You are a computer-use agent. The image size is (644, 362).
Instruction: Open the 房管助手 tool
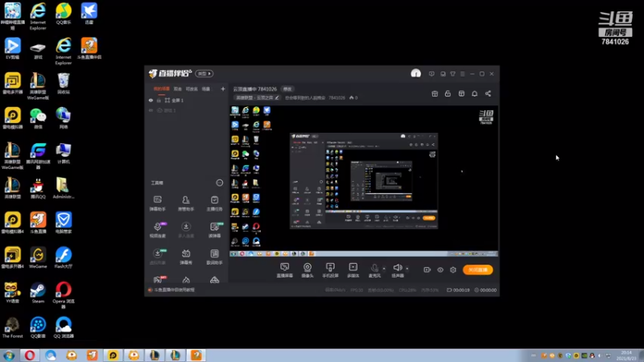point(186,204)
